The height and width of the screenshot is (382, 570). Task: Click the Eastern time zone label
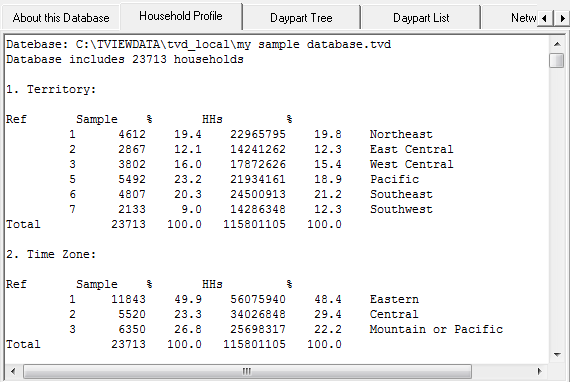point(394,299)
